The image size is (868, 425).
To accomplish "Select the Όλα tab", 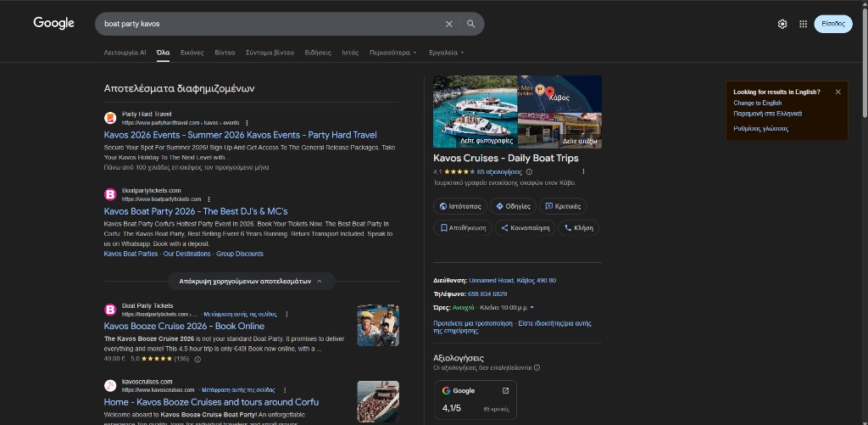I will pos(163,53).
